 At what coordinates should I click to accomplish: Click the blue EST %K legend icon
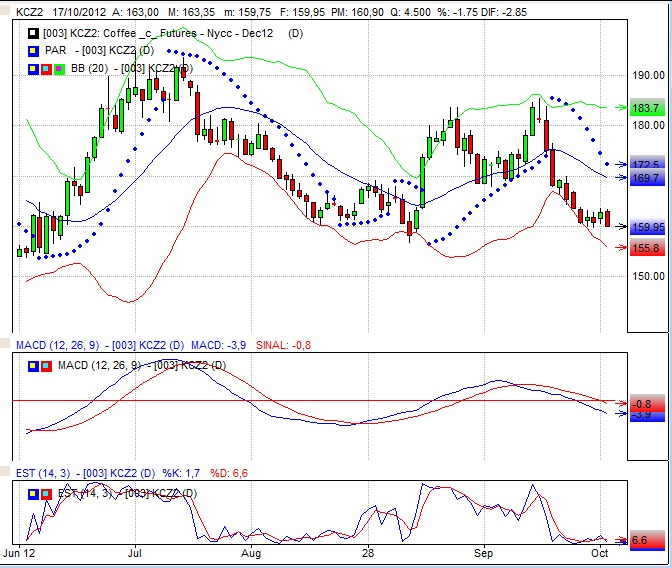click(32, 493)
